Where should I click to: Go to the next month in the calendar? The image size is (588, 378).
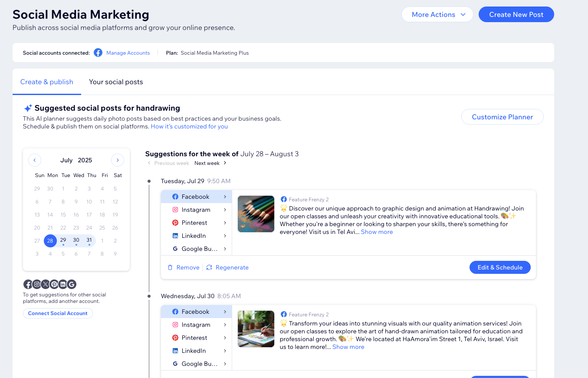[x=118, y=160]
